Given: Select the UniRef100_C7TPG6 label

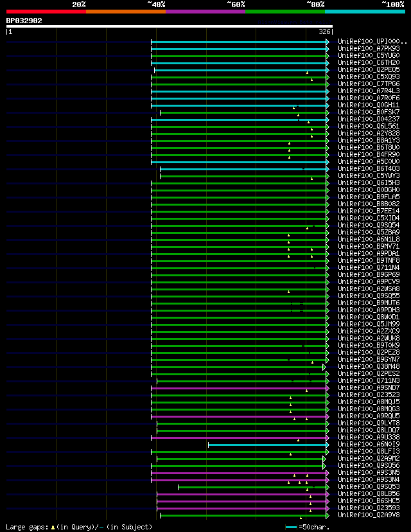Looking at the screenshot, I should point(369,84).
